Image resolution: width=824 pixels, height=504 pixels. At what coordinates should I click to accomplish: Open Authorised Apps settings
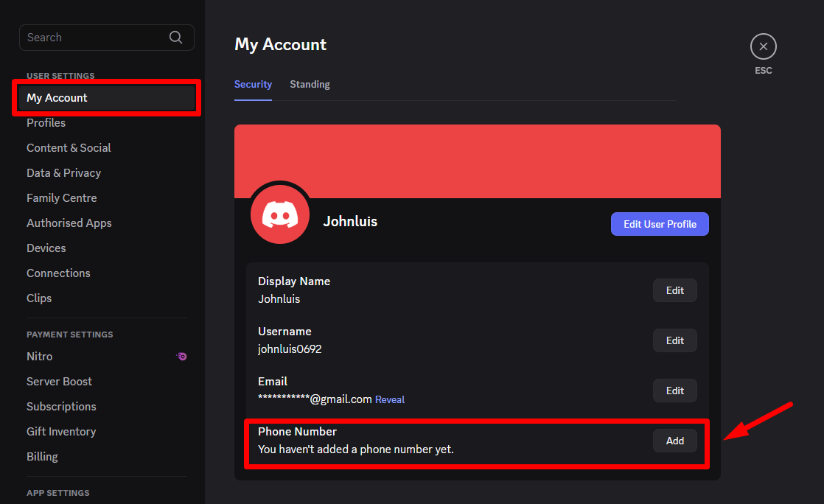[69, 223]
